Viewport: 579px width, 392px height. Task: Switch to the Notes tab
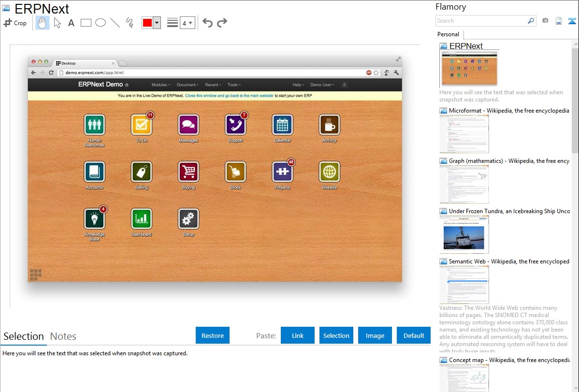tap(63, 336)
